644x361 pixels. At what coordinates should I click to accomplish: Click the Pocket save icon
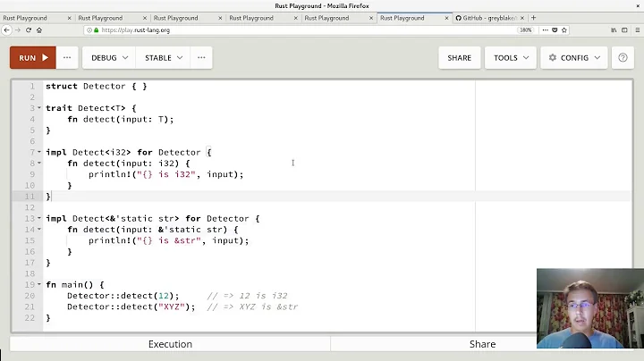click(x=555, y=30)
